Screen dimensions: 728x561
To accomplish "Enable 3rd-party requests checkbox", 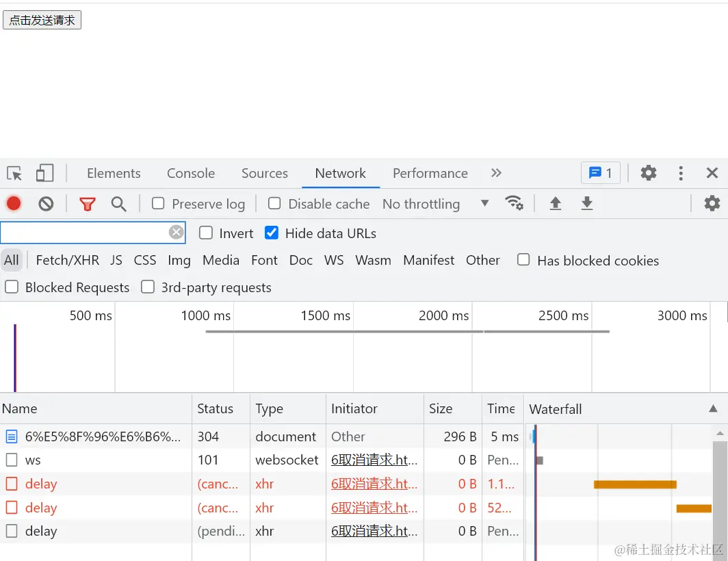I will (x=148, y=287).
